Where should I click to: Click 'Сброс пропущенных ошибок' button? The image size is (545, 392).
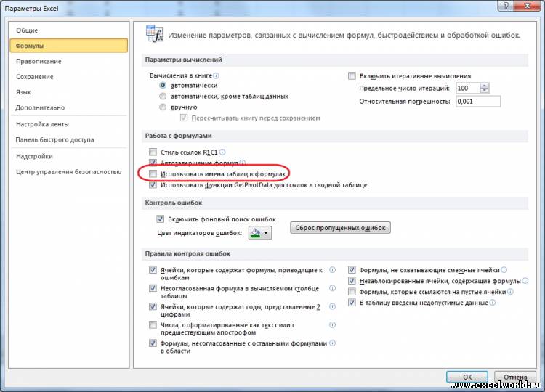pos(340,228)
